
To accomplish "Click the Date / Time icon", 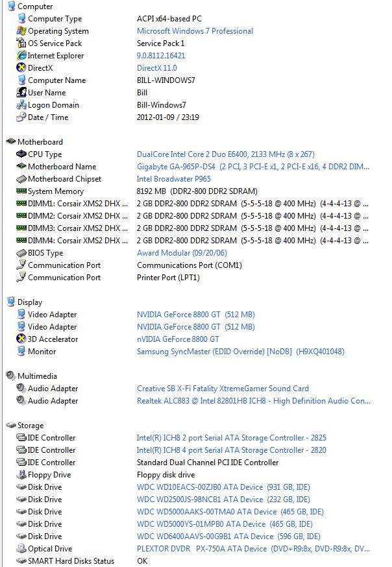I will click(x=21, y=117).
